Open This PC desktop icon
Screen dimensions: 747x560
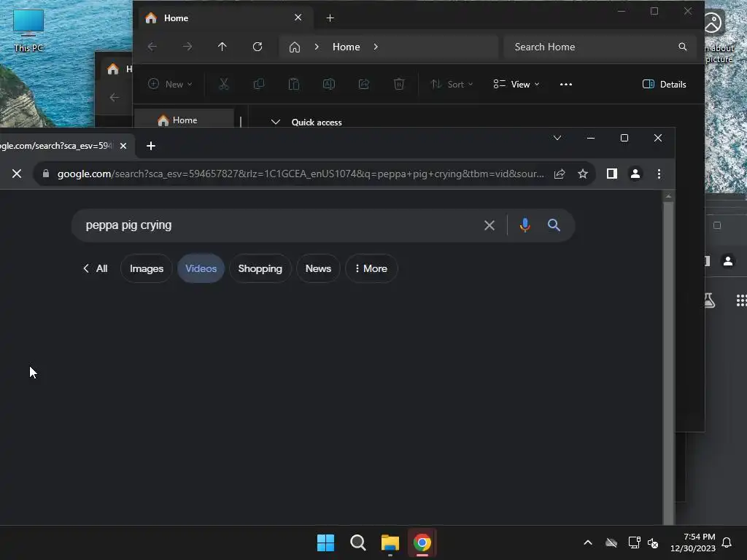point(28,31)
